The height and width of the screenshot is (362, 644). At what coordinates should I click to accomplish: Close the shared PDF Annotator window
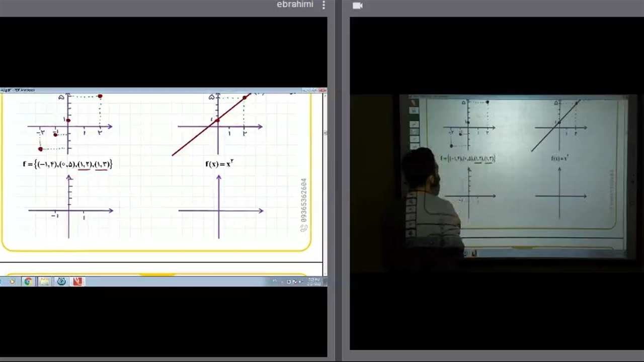pyautogui.click(x=323, y=90)
